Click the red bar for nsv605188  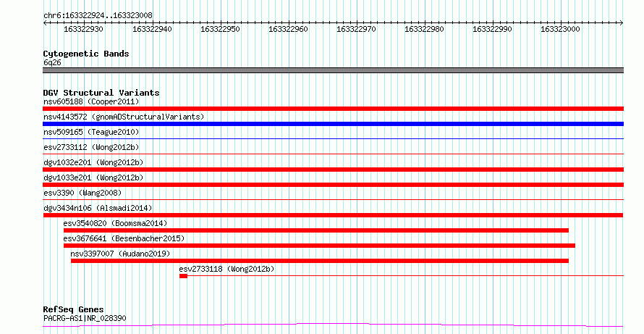[x=333, y=109]
